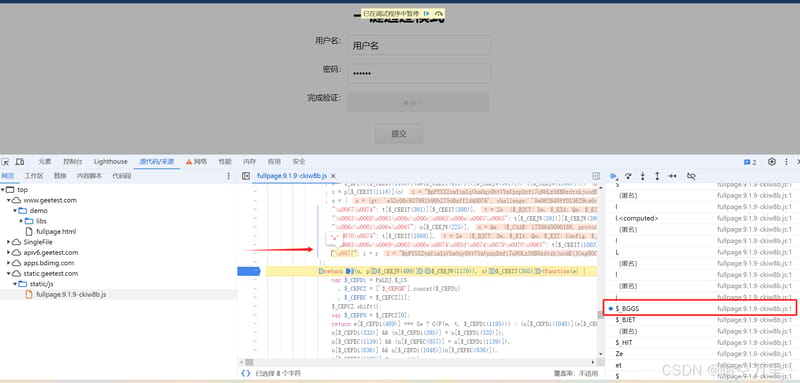The width and height of the screenshot is (800, 383).
Task: Open the Lighthouse panel tab
Action: coord(111,162)
